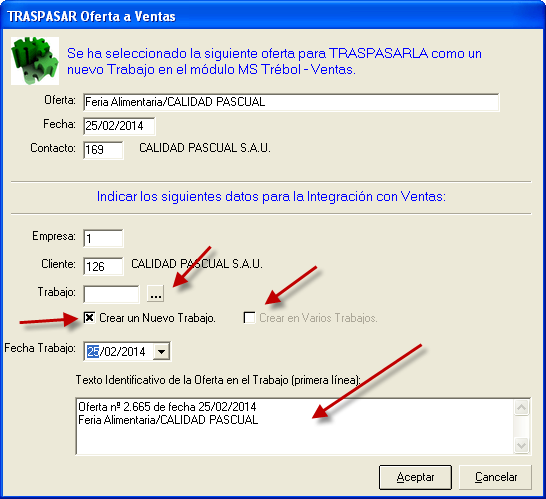Click the Oferta text field
The width and height of the screenshot is (546, 499).
291,102
